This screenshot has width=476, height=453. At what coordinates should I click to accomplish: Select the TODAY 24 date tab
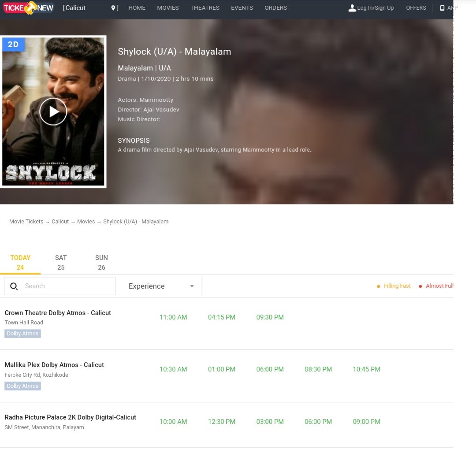[20, 263]
